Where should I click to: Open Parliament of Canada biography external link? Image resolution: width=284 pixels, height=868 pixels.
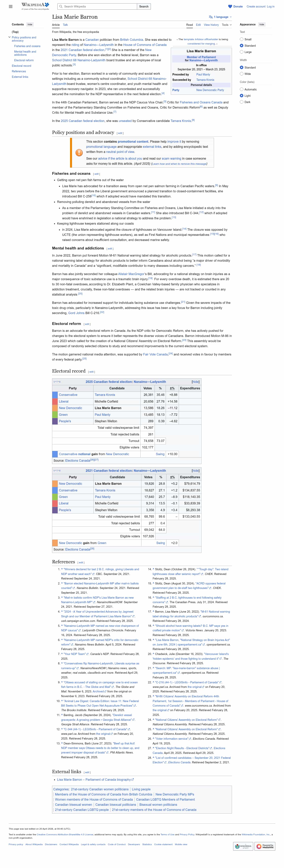95,779
